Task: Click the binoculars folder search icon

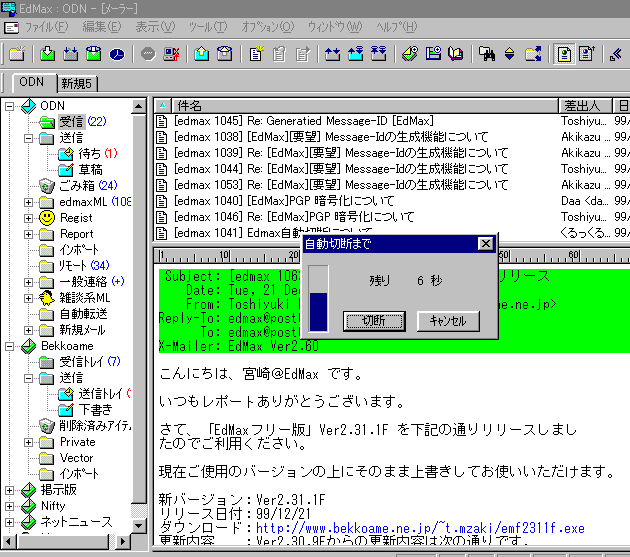Action: [487, 53]
